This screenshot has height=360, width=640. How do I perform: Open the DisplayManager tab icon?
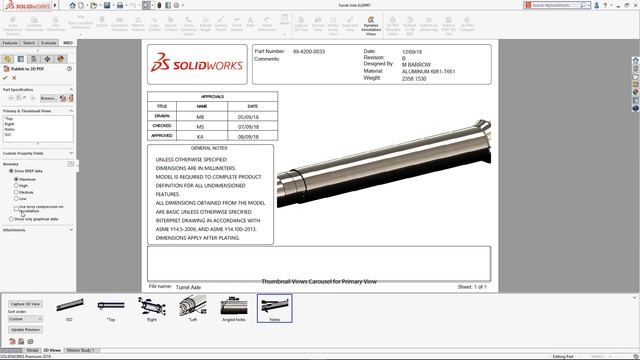point(61,59)
